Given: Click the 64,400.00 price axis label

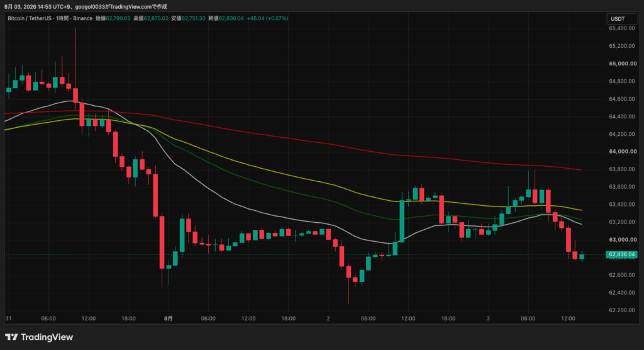Looking at the screenshot, I should (622, 117).
